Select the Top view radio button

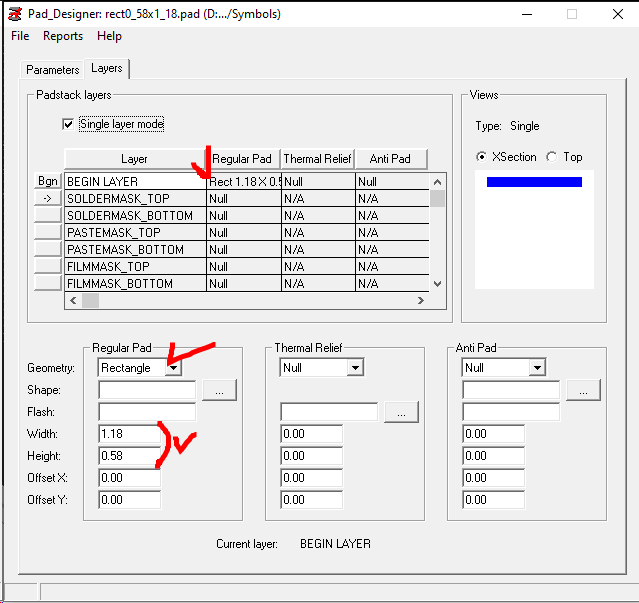(x=552, y=157)
